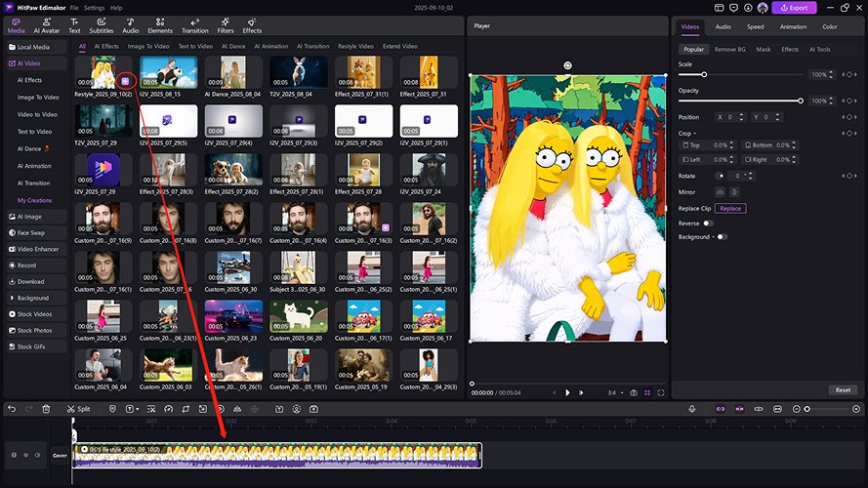Reset the video properties
Screen dimensions: 868x488
pos(843,390)
